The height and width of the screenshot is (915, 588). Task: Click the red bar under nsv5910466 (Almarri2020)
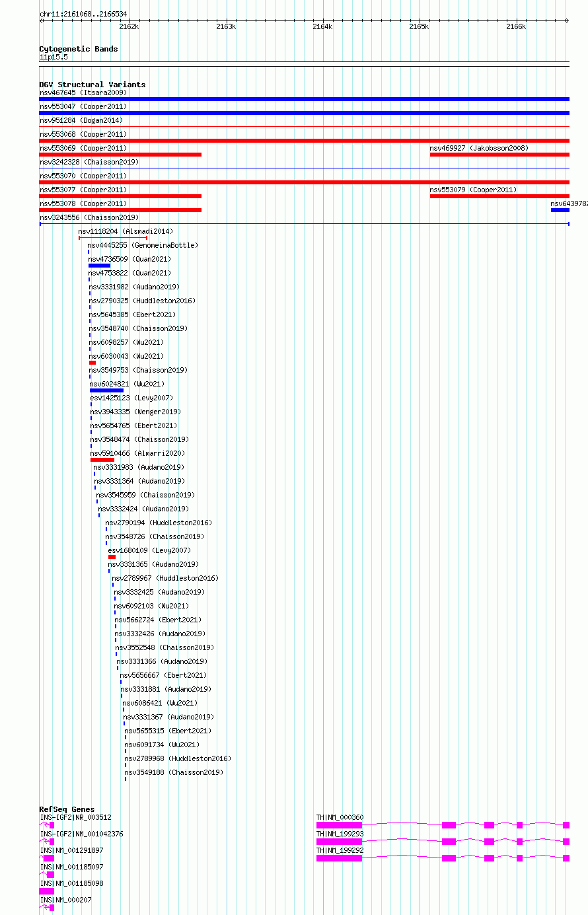click(102, 460)
